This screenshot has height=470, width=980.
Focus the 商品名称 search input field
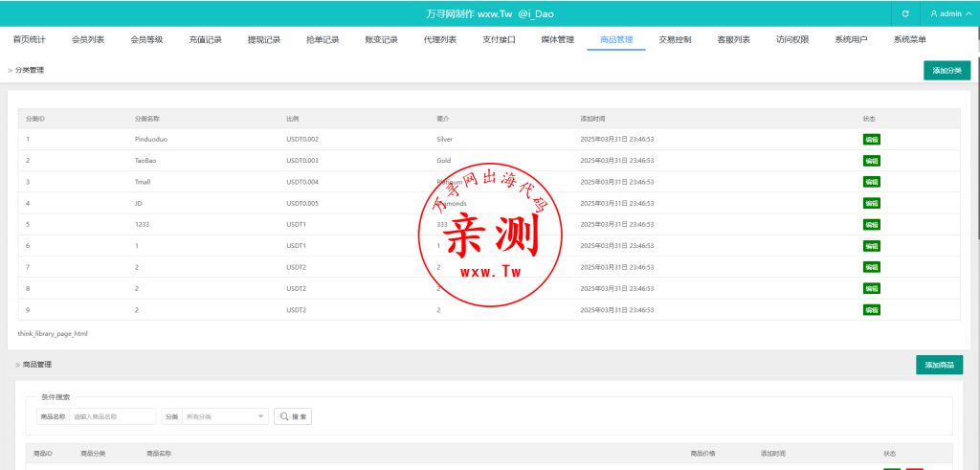pyautogui.click(x=112, y=416)
